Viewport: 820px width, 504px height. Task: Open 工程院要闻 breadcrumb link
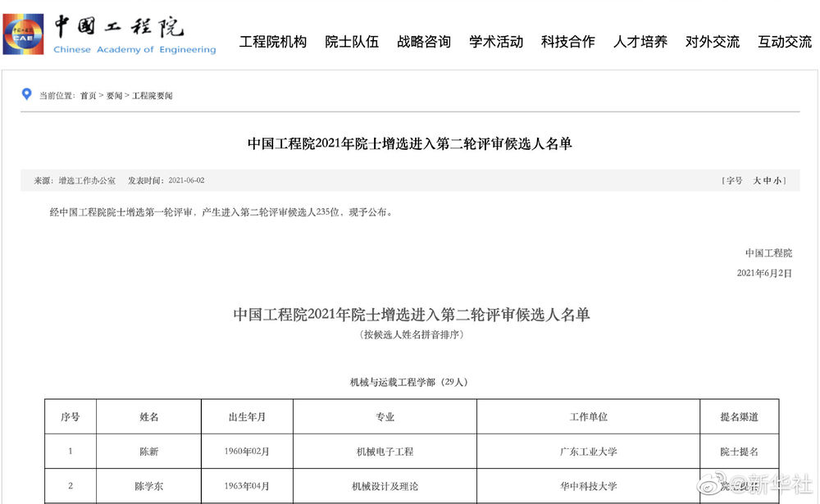tap(153, 96)
